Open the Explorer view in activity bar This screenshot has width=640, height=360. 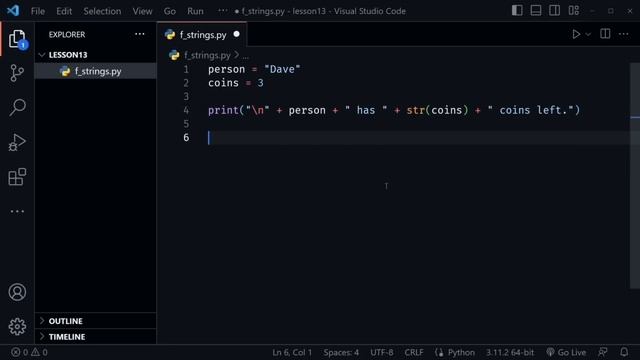pos(17,39)
